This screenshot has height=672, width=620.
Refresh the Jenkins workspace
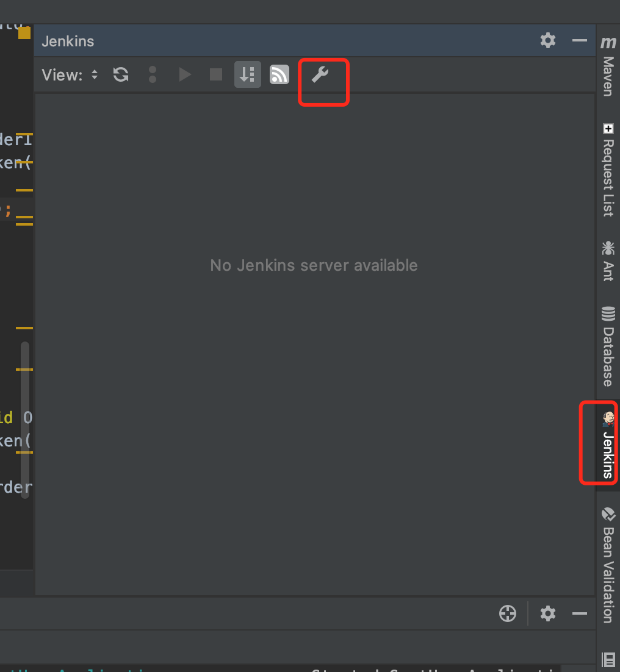(121, 74)
